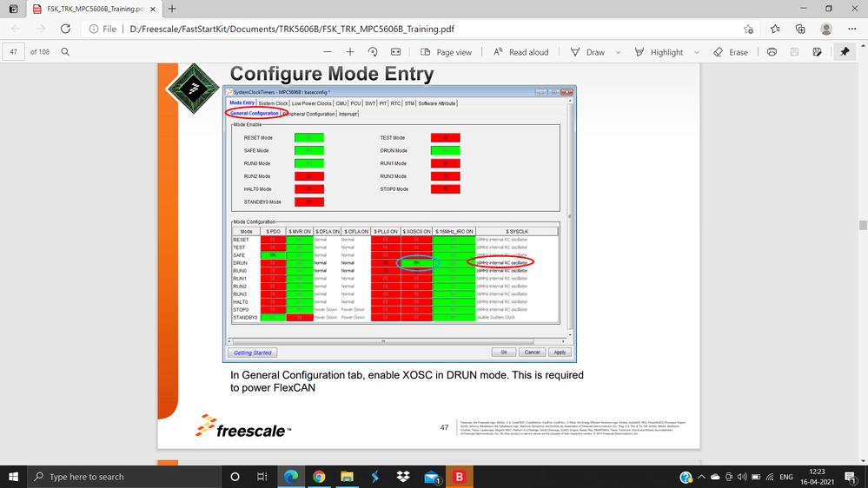The image size is (868, 488).
Task: Switch to Software Attribute tab
Action: [x=437, y=103]
